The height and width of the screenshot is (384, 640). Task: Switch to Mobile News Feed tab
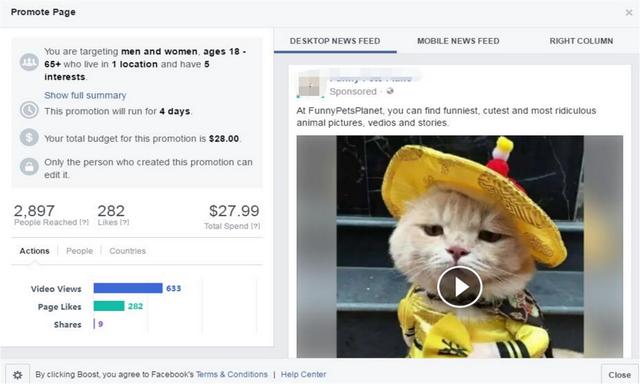point(458,41)
